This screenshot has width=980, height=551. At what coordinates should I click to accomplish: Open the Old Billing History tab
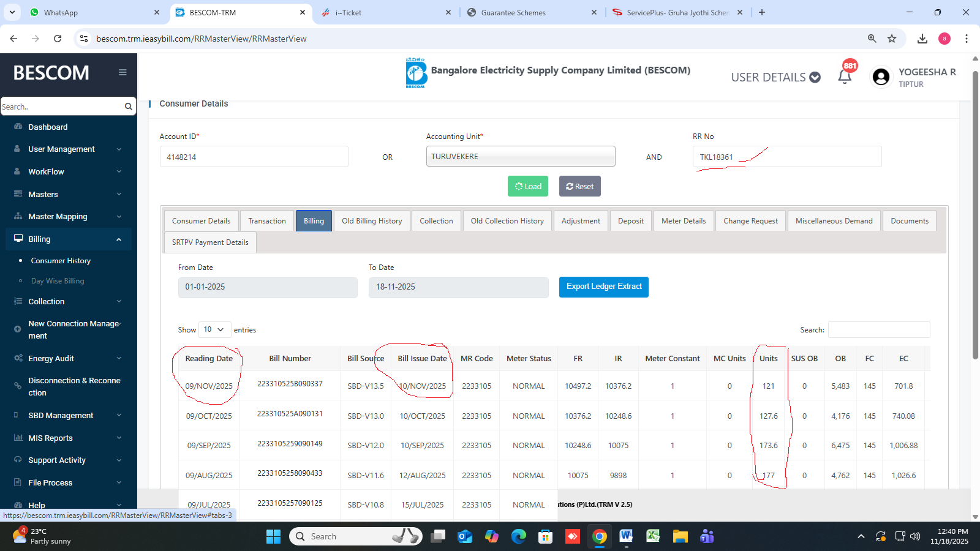[372, 221]
